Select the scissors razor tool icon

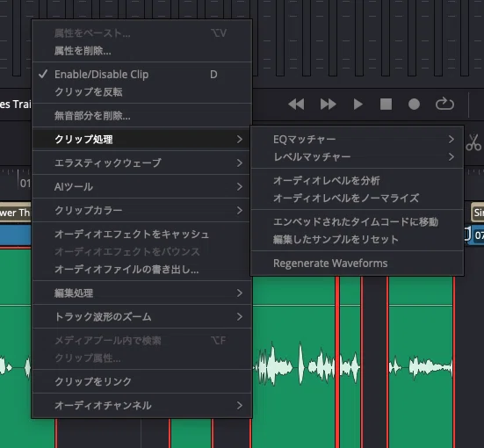473,142
